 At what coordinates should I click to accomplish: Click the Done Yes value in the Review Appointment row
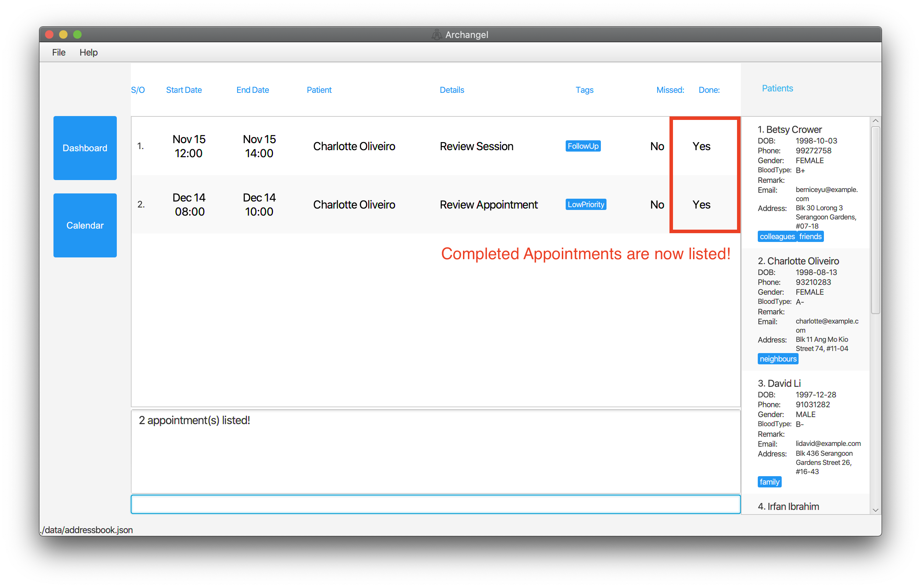pos(701,205)
